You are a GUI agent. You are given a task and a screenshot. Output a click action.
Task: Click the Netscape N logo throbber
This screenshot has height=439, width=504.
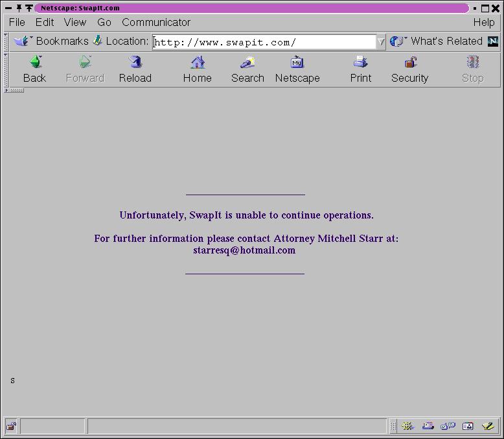click(493, 42)
